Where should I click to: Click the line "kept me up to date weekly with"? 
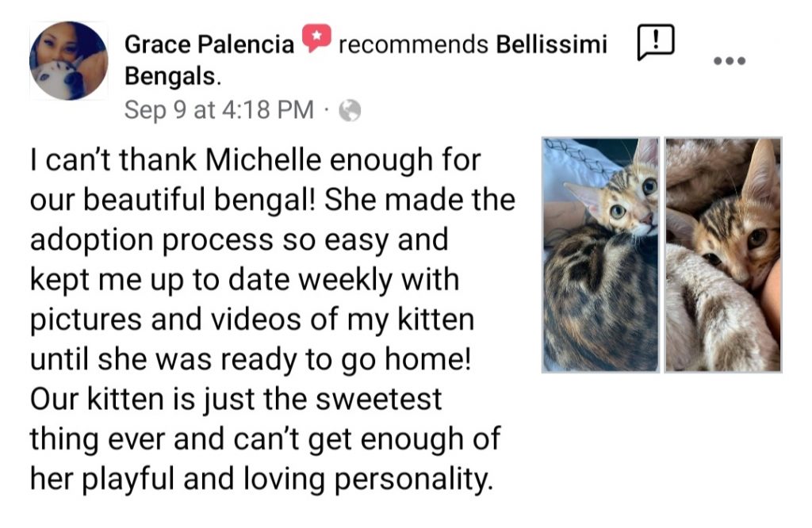(x=243, y=279)
